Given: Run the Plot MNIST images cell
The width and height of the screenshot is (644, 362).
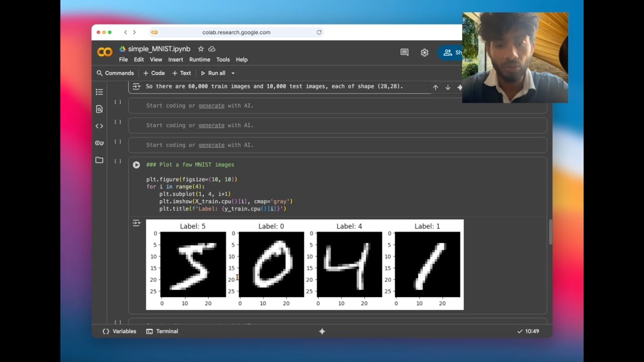Looking at the screenshot, I should (136, 165).
